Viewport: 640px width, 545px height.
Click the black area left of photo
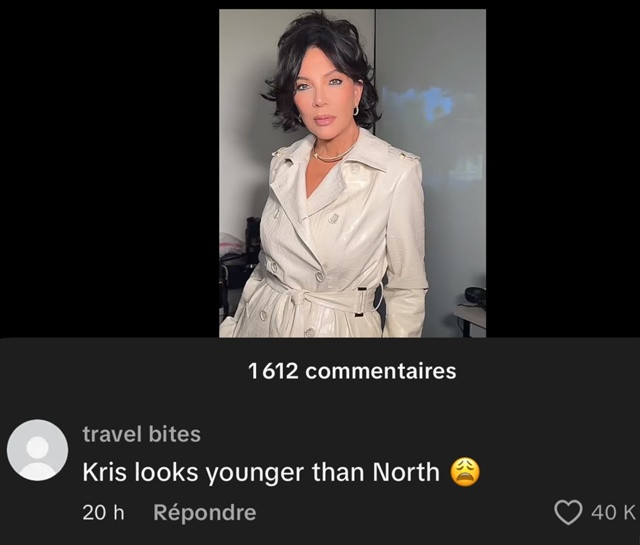tap(109, 169)
